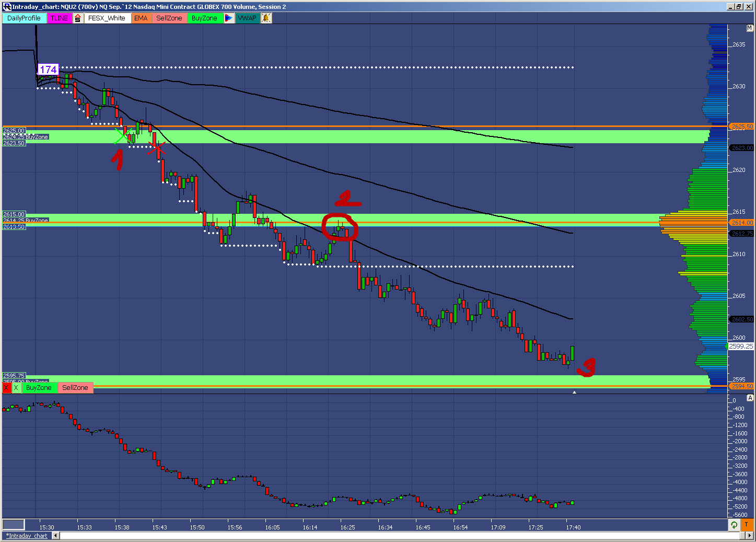Viewport: 756px width, 542px height.
Task: Click the SellZone button in top toolbar
Action: coord(169,18)
